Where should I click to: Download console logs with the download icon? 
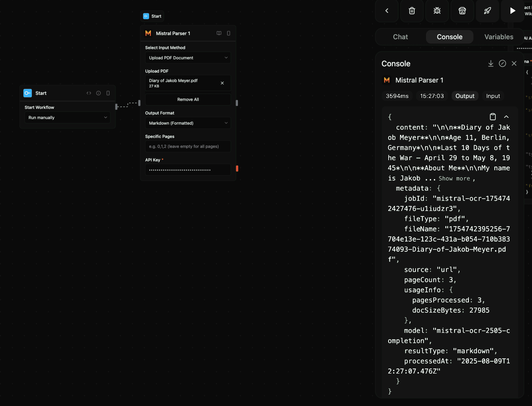click(490, 63)
